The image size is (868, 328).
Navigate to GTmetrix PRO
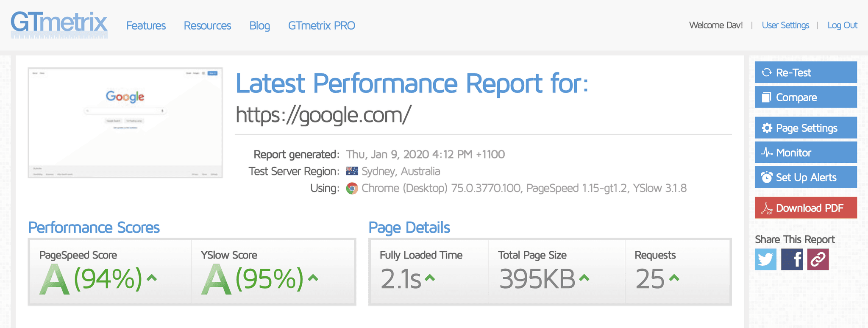[x=321, y=25]
